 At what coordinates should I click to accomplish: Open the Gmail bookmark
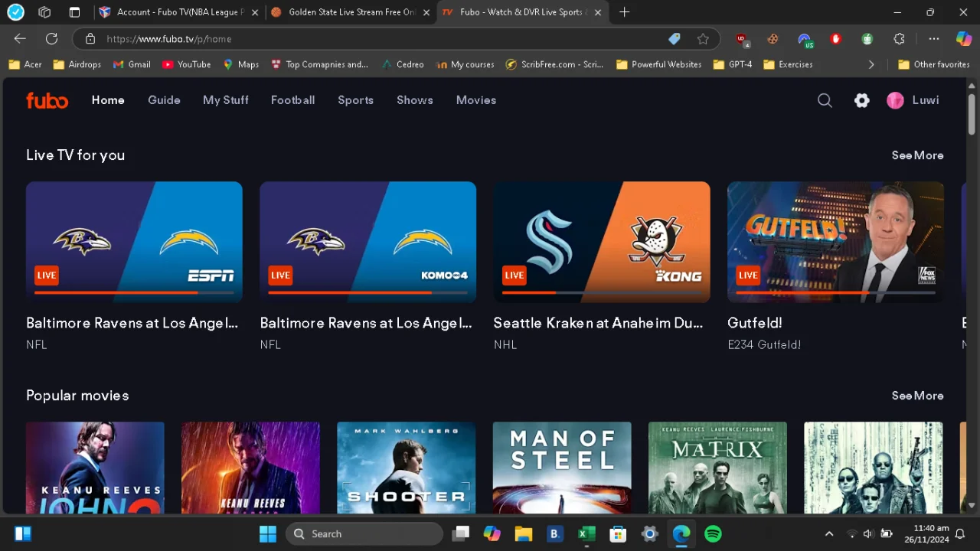point(132,65)
